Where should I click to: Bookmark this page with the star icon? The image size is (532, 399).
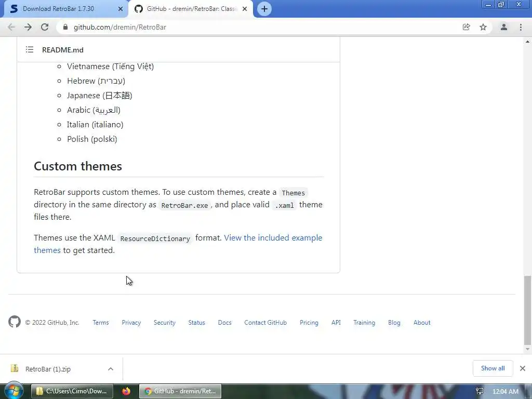point(483,27)
